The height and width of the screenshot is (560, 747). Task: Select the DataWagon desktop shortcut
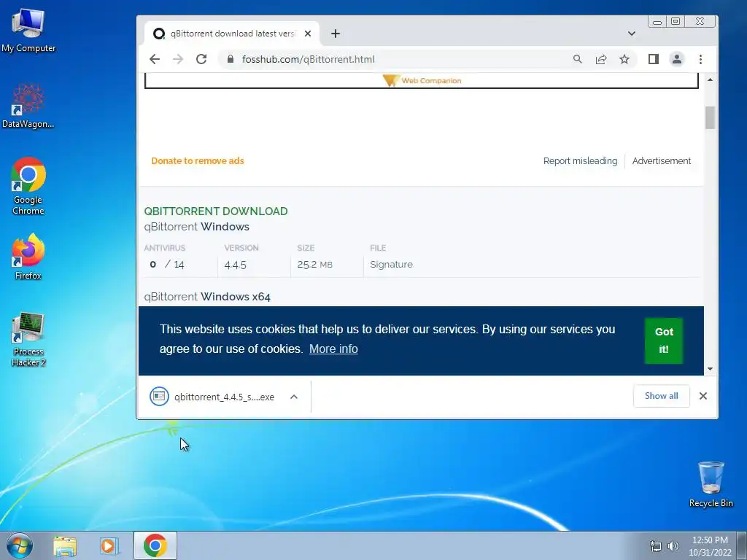point(28,106)
